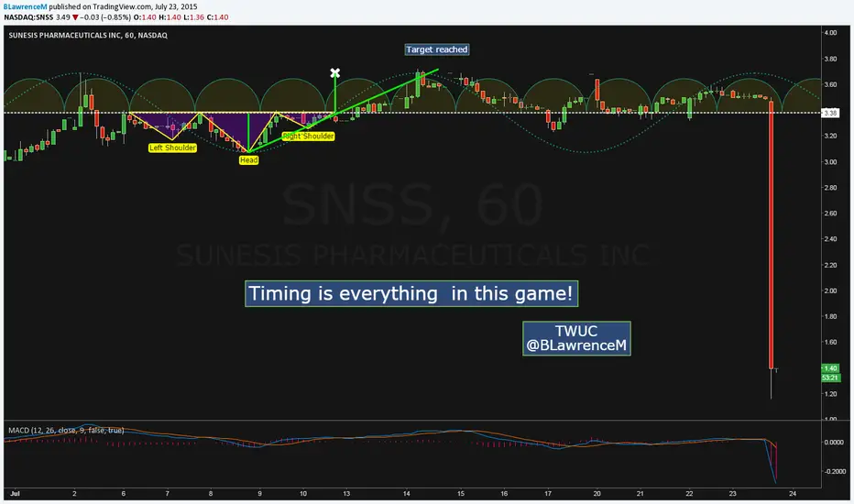Image resolution: width=854 pixels, height=504 pixels.
Task: Click the 'published on TradingView.com, July 23, 2015' text
Action: tap(123, 6)
